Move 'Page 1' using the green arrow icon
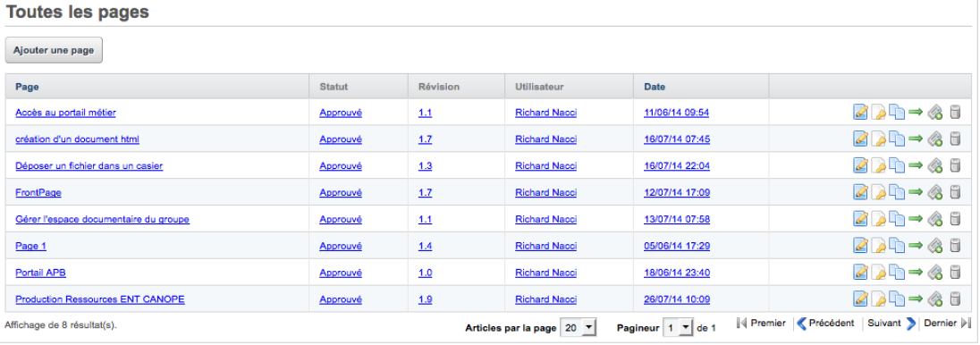 coord(916,246)
